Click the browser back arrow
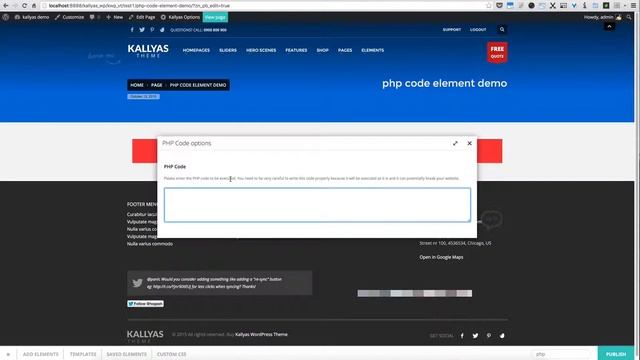Image resolution: width=640 pixels, height=360 pixels. (5, 6)
